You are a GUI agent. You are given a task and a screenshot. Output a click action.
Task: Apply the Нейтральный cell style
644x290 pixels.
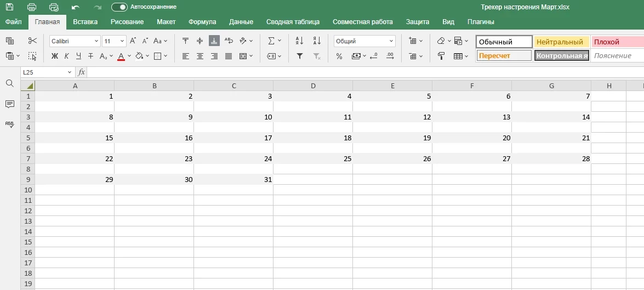click(x=561, y=42)
